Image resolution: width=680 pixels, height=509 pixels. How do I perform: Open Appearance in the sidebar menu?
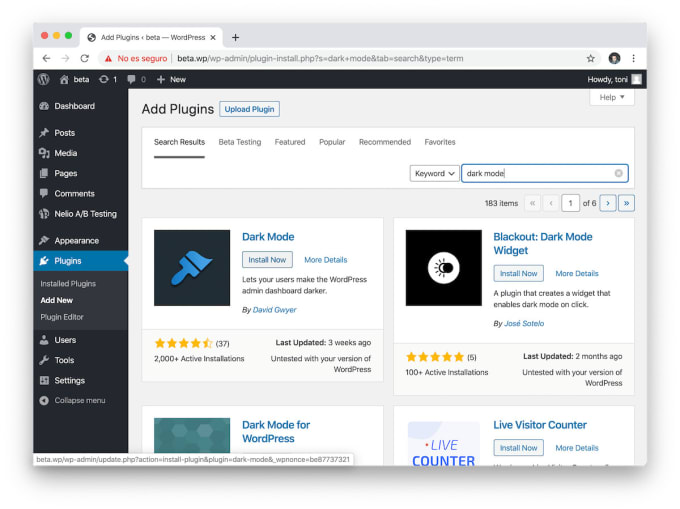[x=76, y=240]
